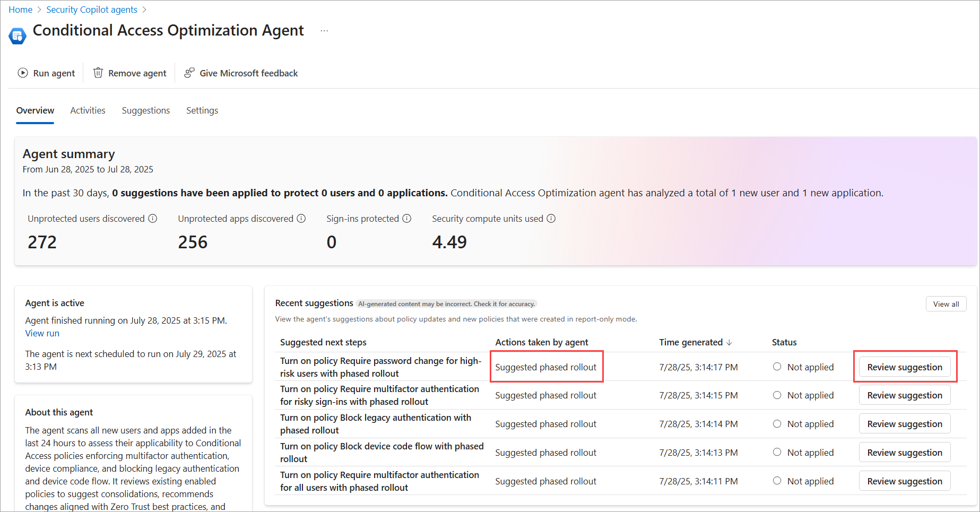Image resolution: width=980 pixels, height=512 pixels.
Task: Review suggestion for Block legacy authentication policy
Action: [x=905, y=424]
